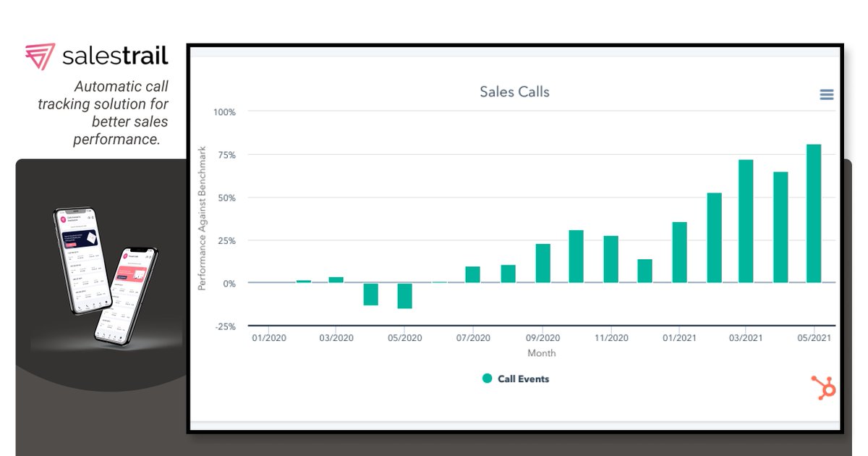Click the salestrail logo
Image resolution: width=868 pixels, height=456 pixels.
96,56
